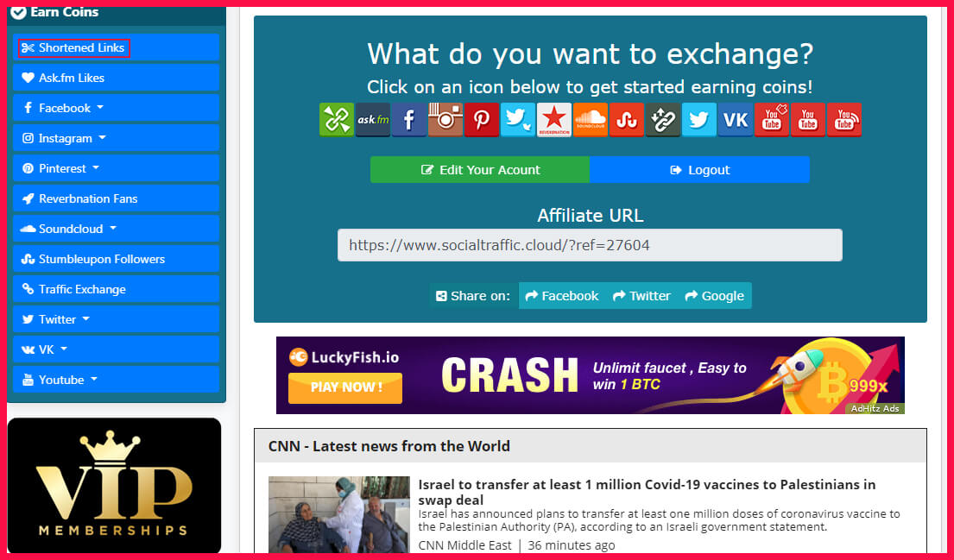Open the Pinterest sidebar dropdown
Screen dimensions: 954x560
[116, 168]
